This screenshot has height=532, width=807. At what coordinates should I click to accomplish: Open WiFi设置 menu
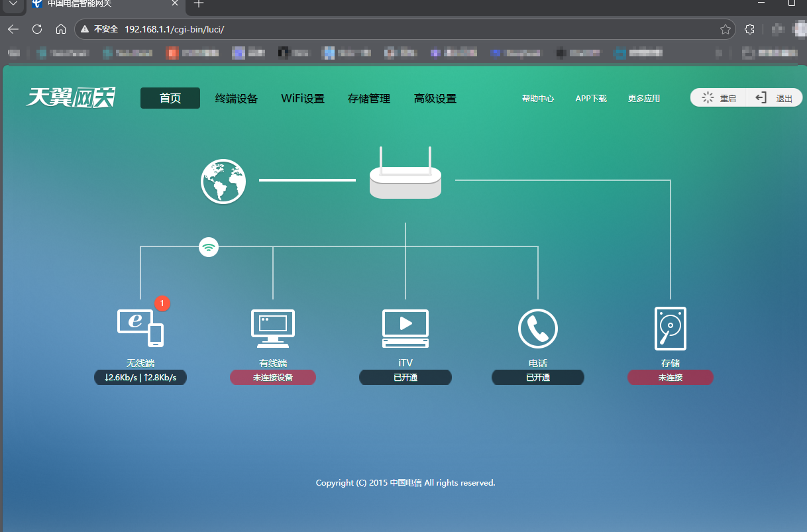303,99
